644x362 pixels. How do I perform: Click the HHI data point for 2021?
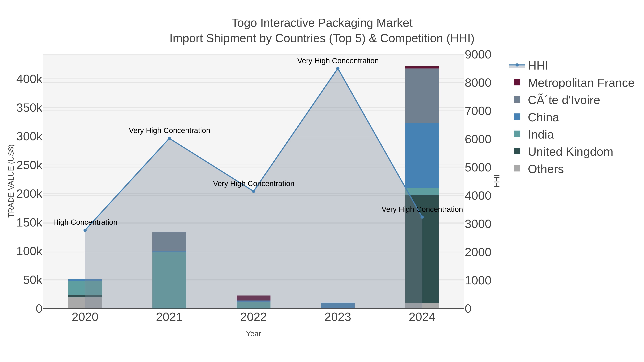(x=169, y=138)
